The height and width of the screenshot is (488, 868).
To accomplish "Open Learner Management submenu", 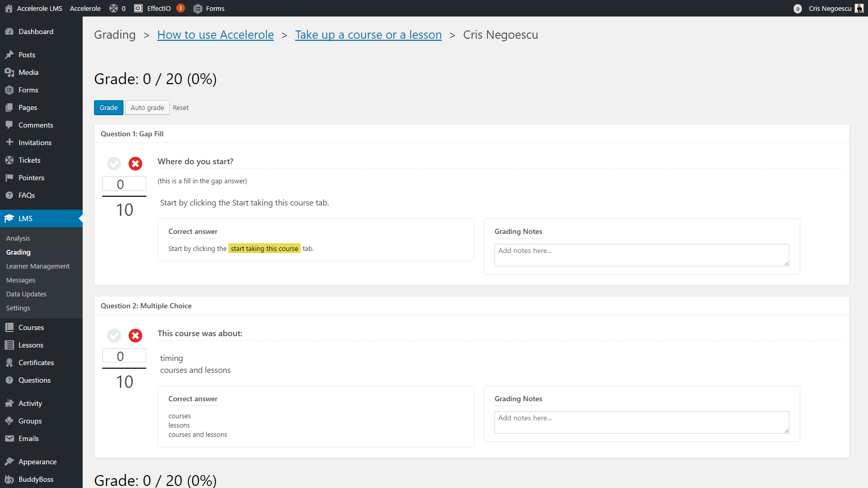I will [x=38, y=266].
